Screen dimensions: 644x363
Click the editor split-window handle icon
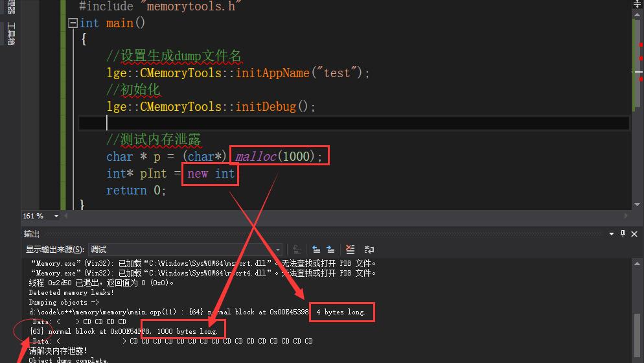click(637, 4)
